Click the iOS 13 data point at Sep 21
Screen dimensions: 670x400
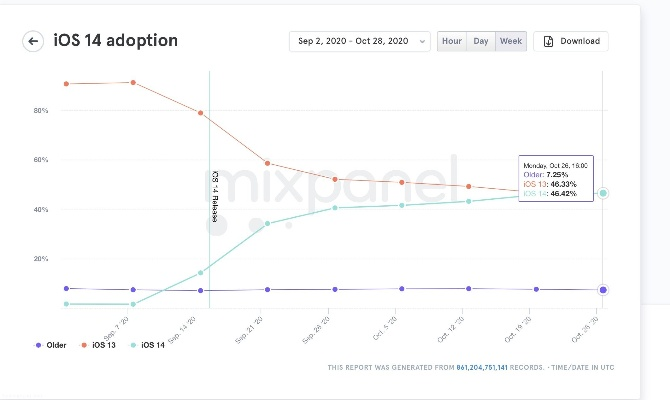click(267, 163)
